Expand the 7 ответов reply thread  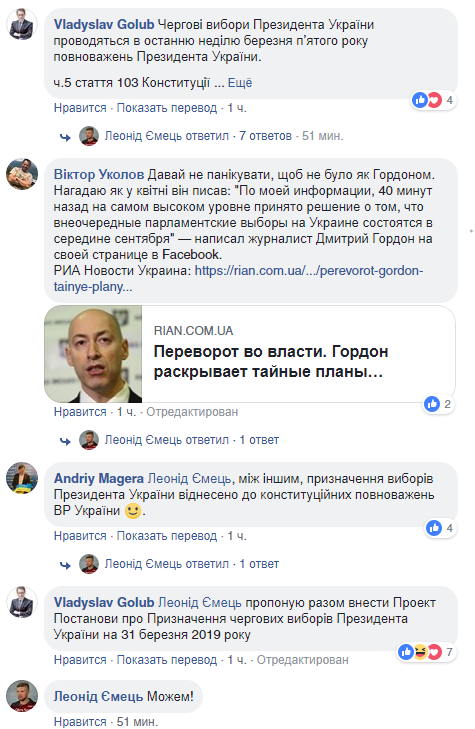[265, 136]
